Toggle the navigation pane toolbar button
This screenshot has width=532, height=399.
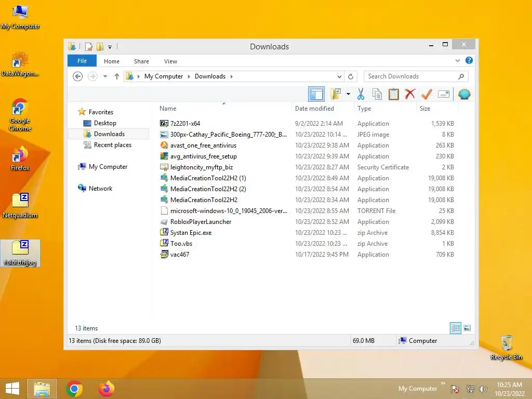click(316, 94)
